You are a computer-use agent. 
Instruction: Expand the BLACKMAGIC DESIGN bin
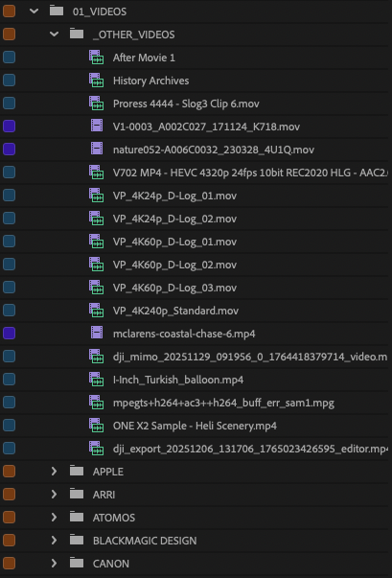(55, 540)
